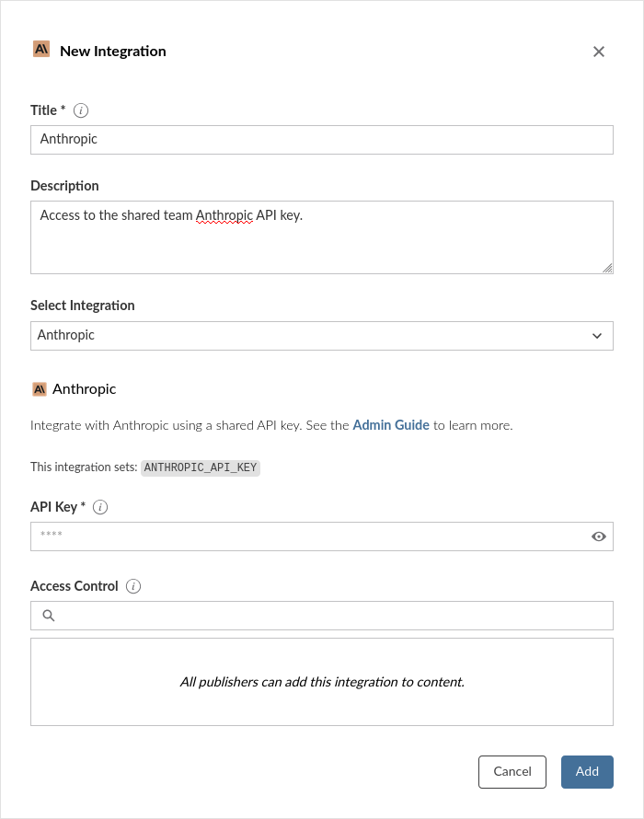Image resolution: width=644 pixels, height=819 pixels.
Task: Focus the Access Control search box
Action: pyautogui.click(x=331, y=616)
